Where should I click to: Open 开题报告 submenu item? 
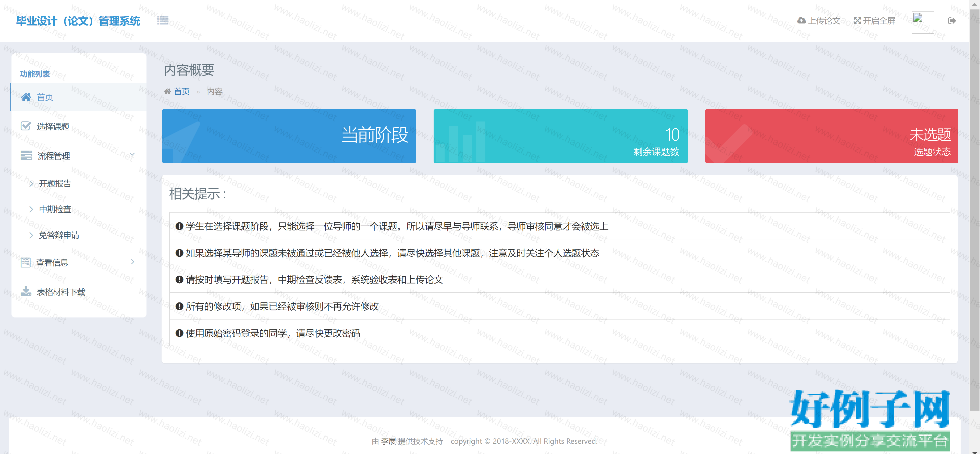tap(55, 184)
